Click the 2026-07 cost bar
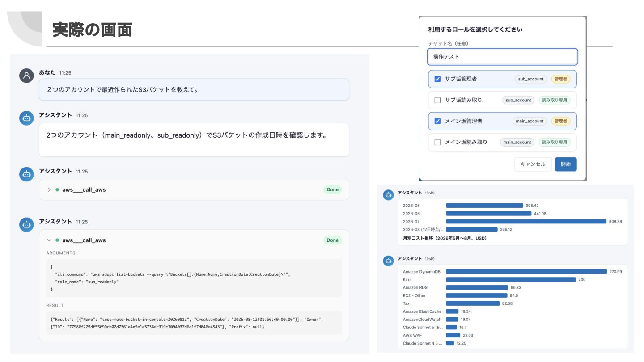 pos(526,221)
